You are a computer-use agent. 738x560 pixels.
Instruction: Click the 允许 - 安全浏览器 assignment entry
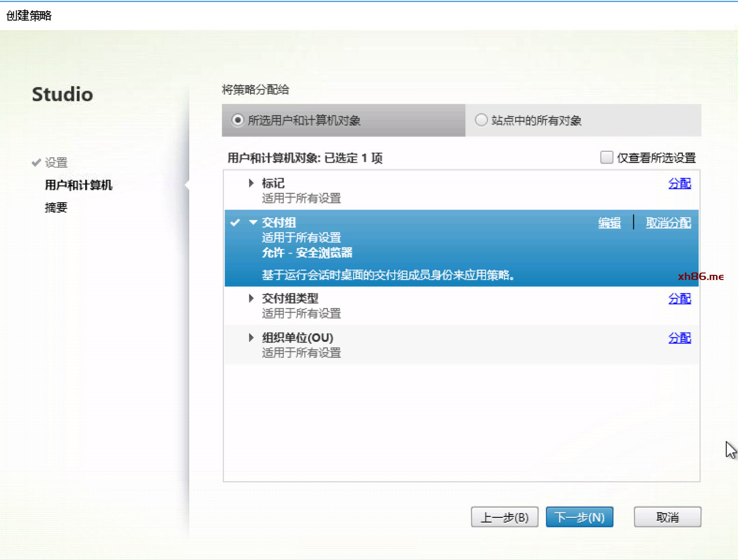tap(307, 253)
